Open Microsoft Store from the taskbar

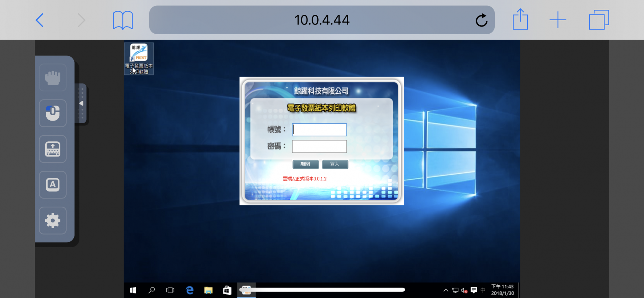pos(227,290)
